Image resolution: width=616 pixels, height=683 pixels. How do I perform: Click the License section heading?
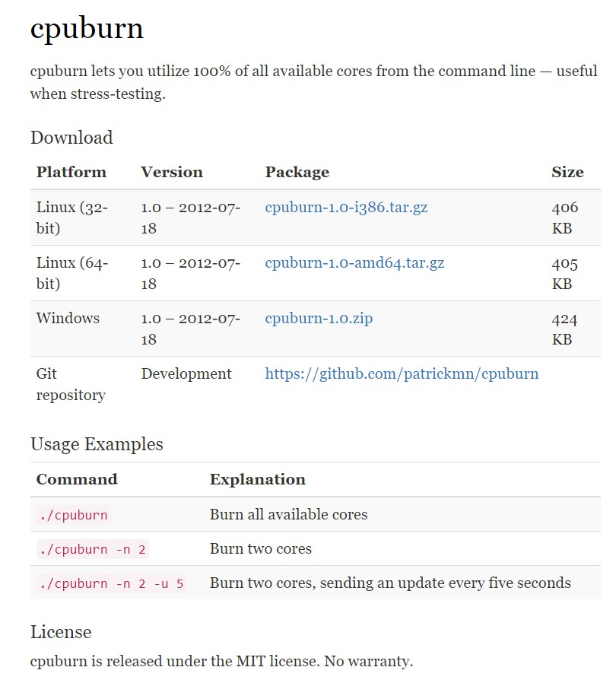[x=61, y=632]
